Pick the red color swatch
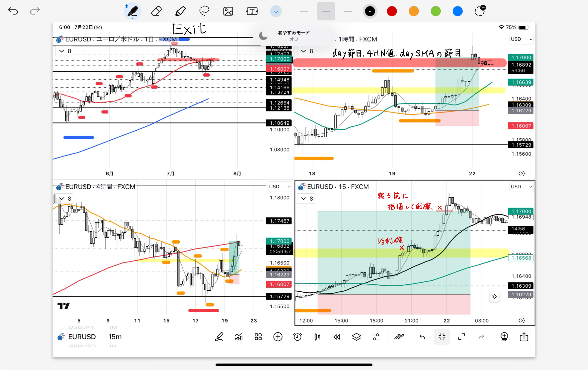588x370 pixels. [x=392, y=11]
